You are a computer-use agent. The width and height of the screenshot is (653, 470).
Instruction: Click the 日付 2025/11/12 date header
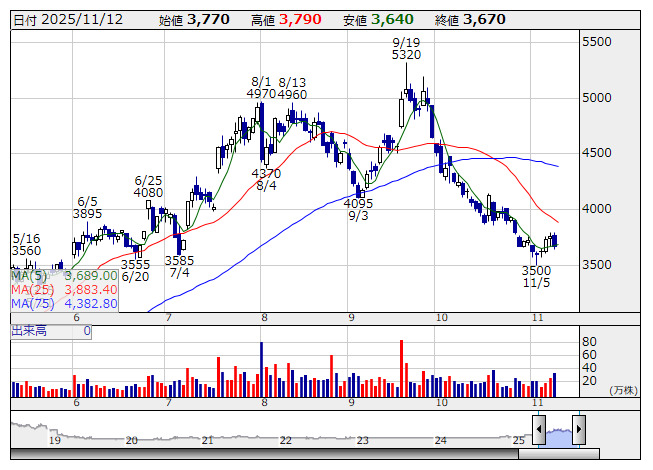68,20
